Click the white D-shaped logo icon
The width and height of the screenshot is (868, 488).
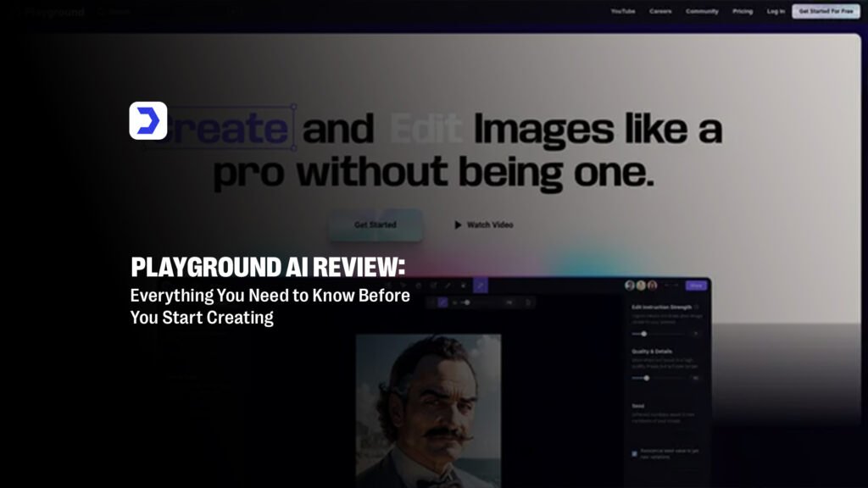click(x=148, y=120)
